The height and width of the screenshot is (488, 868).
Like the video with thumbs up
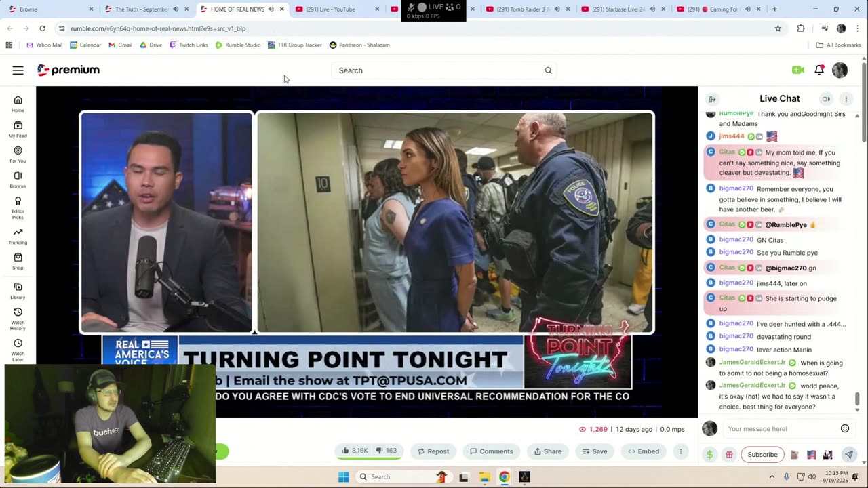(355, 451)
